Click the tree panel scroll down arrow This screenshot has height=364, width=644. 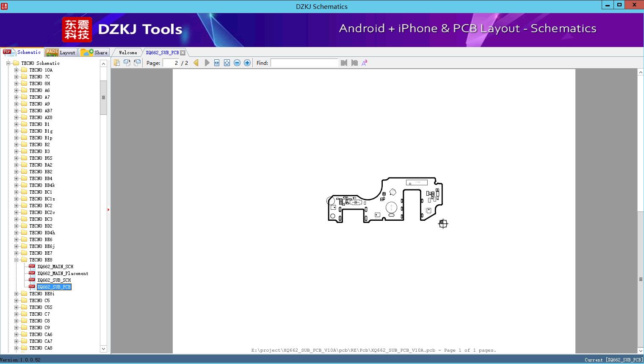click(x=103, y=349)
